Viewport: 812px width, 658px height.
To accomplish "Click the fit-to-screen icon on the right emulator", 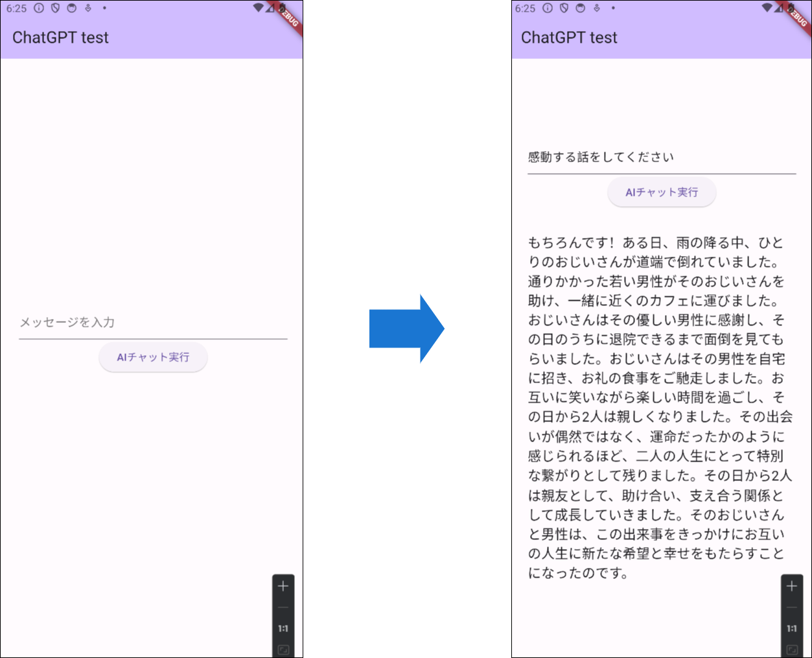I will (x=792, y=650).
